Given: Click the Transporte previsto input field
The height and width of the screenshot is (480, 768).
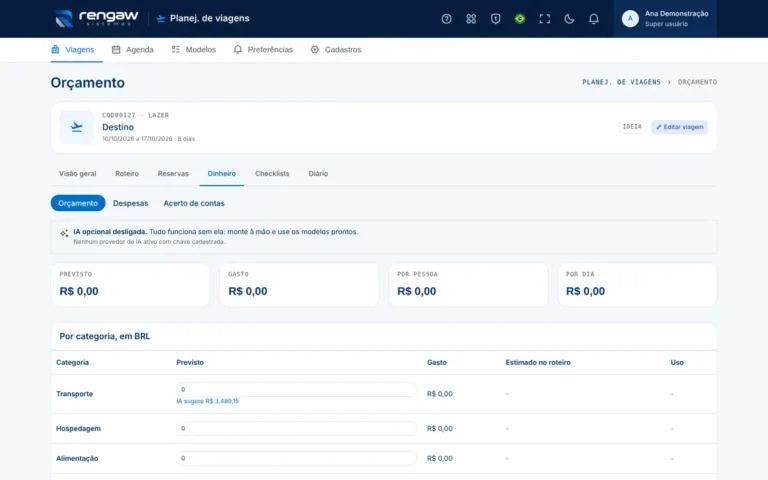Looking at the screenshot, I should [x=296, y=389].
